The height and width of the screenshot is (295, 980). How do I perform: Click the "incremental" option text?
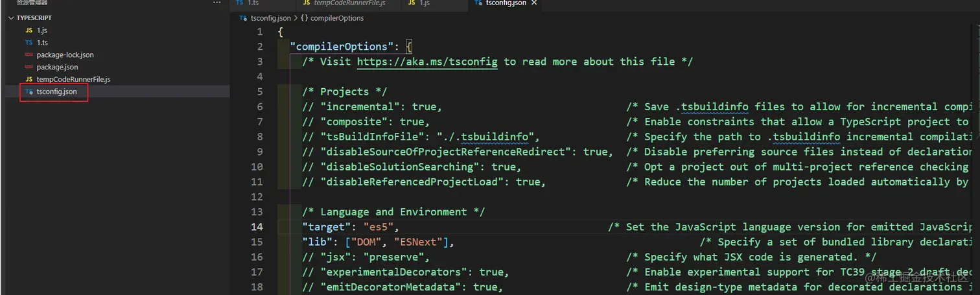[x=360, y=106]
